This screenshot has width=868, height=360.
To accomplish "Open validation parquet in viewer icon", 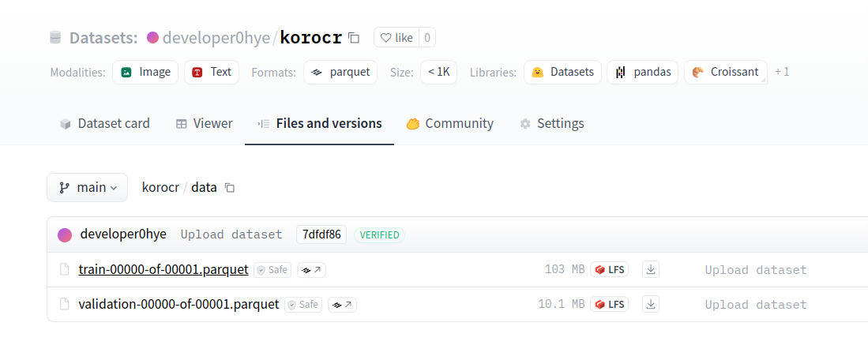I will (343, 304).
